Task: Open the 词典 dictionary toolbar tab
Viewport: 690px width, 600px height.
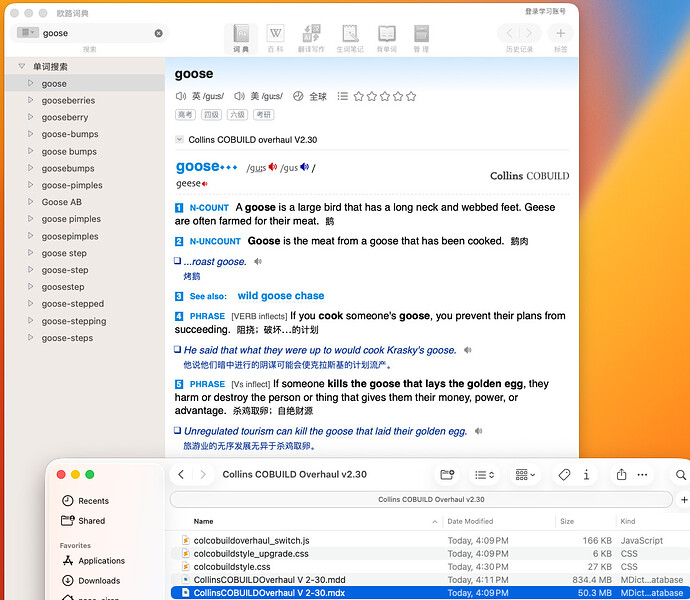Action: pyautogui.click(x=241, y=38)
